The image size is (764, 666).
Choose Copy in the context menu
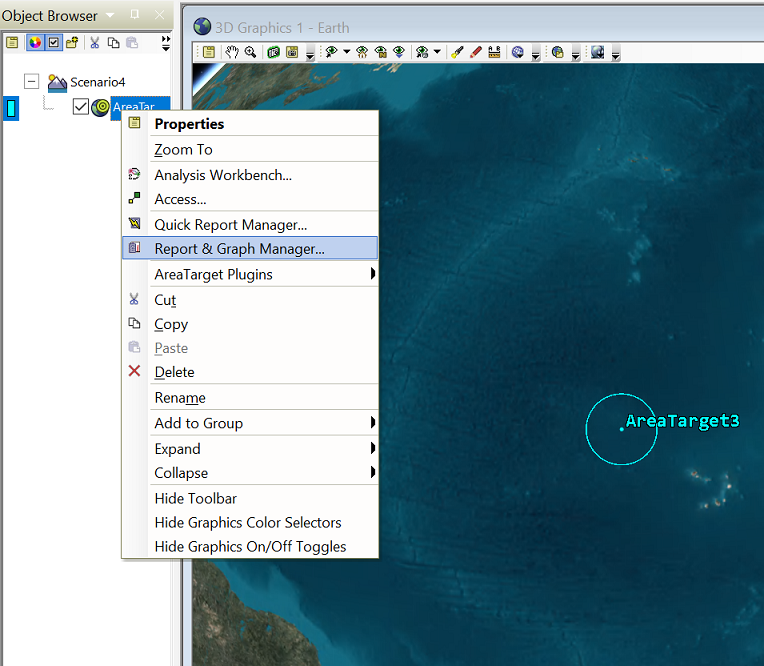pos(250,324)
